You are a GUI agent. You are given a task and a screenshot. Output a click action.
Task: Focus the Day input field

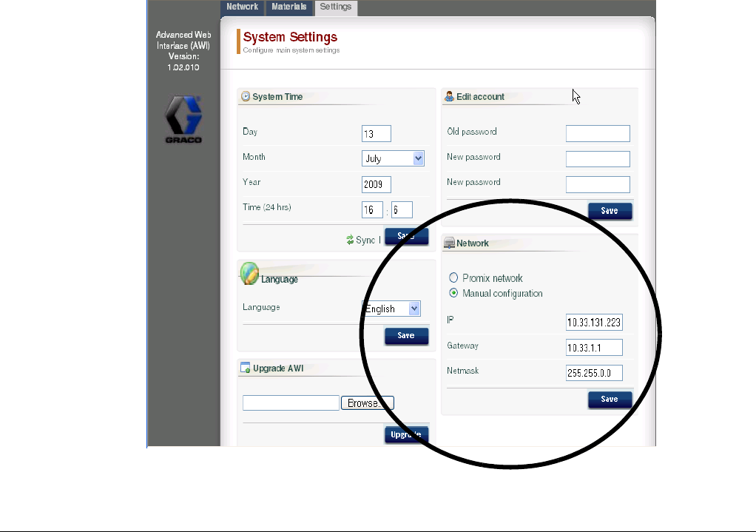click(x=376, y=134)
